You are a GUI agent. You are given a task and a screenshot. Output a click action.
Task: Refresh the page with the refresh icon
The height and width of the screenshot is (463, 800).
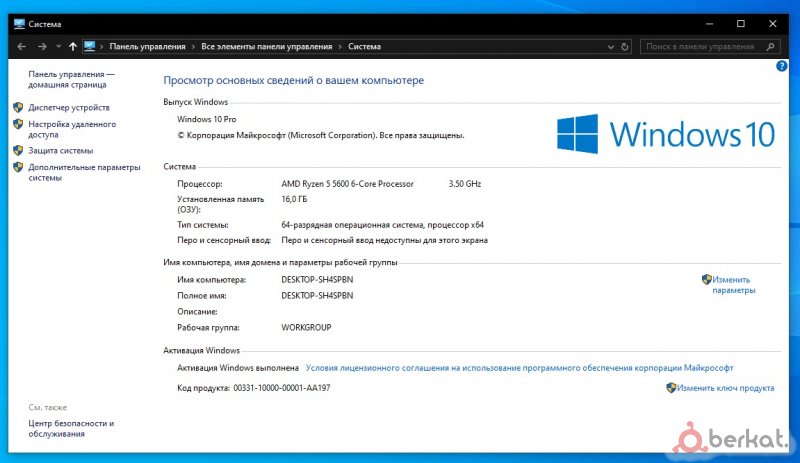tap(624, 47)
